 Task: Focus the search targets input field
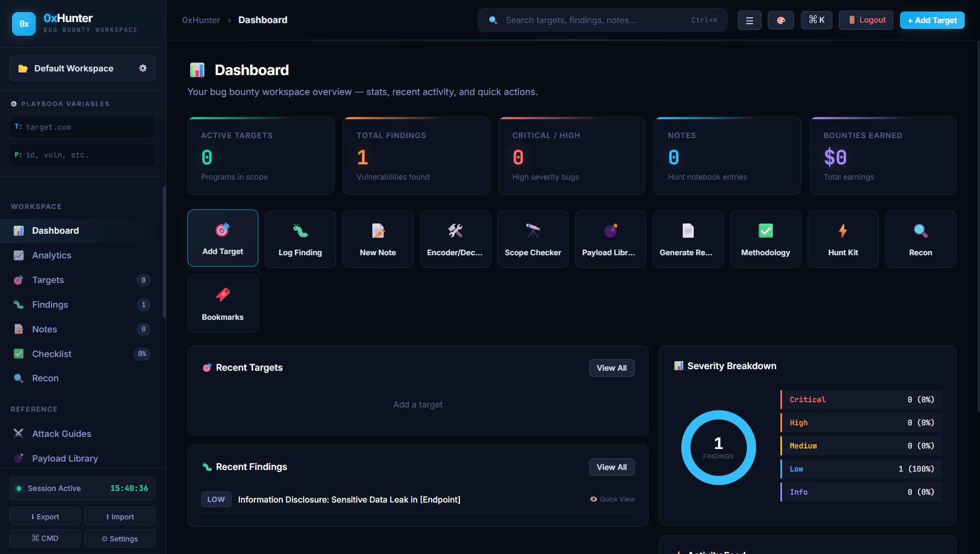pyautogui.click(x=602, y=20)
